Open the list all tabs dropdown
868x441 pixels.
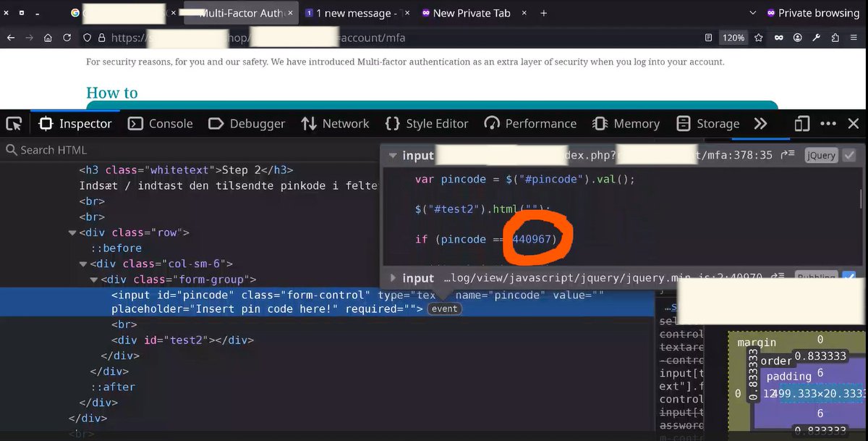click(753, 13)
